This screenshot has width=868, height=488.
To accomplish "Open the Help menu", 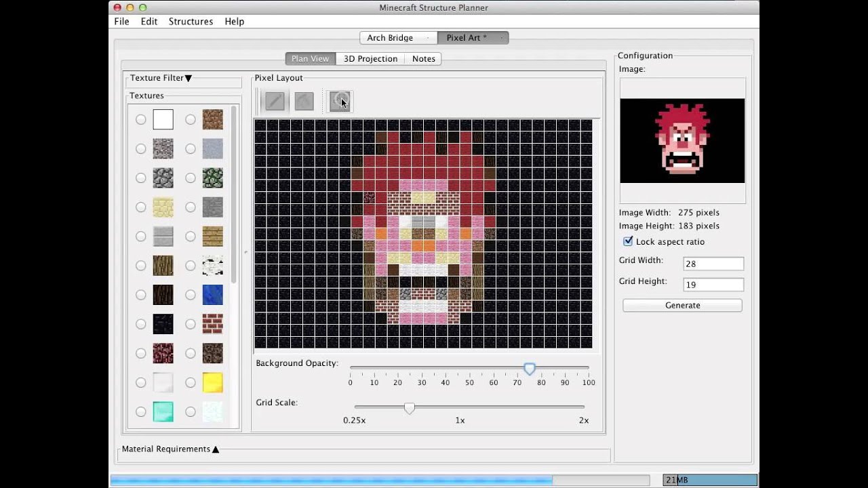I will [234, 22].
